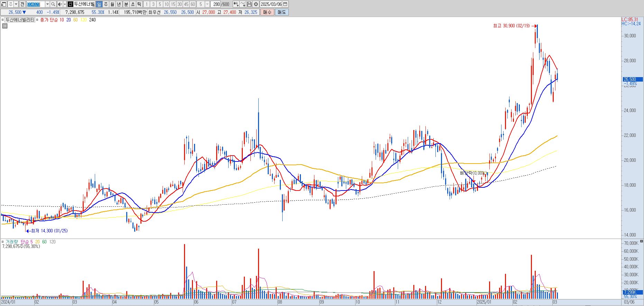Viewport: 644px width, 306px height.
Task: Click the 배당락(0.00%) annotation on the chart
Action: click(x=473, y=173)
